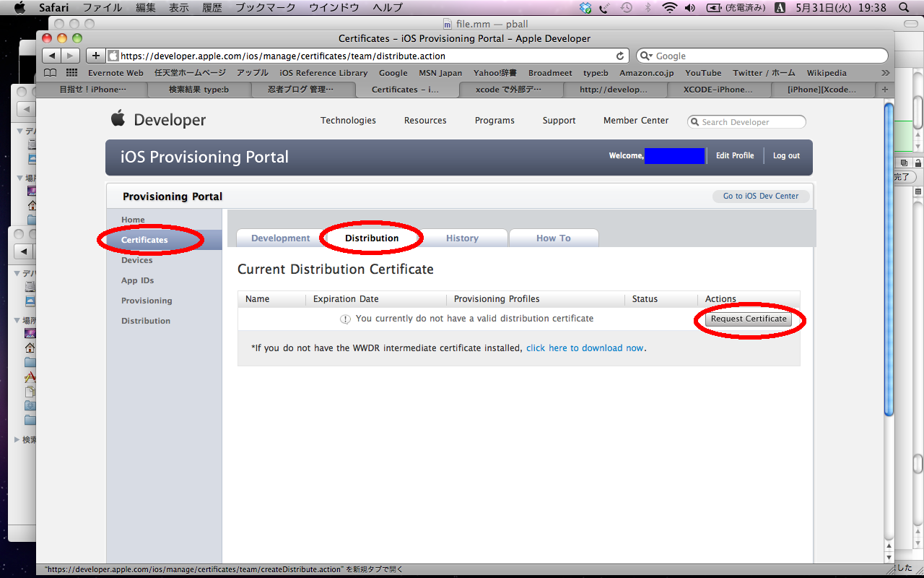Open the Apple menu
This screenshot has width=924, height=578.
pos(19,7)
